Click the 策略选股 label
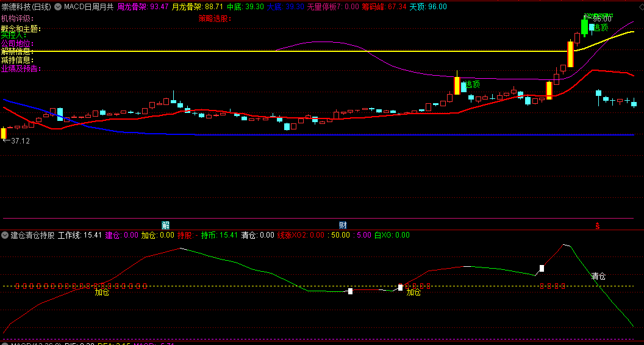 coord(215,18)
